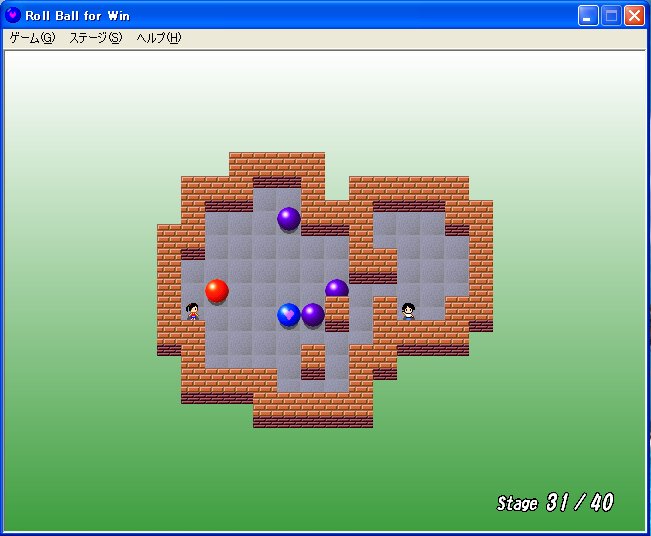Click the Roll Ball for Win title icon
The image size is (651, 536).
point(13,15)
